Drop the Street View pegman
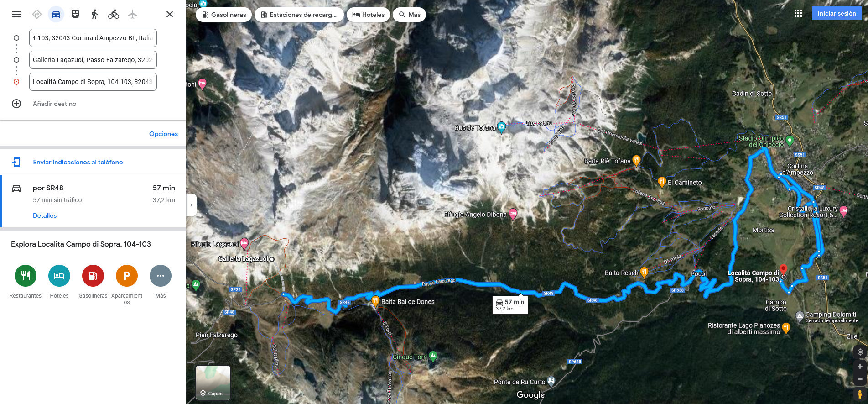The width and height of the screenshot is (868, 404). [x=860, y=394]
